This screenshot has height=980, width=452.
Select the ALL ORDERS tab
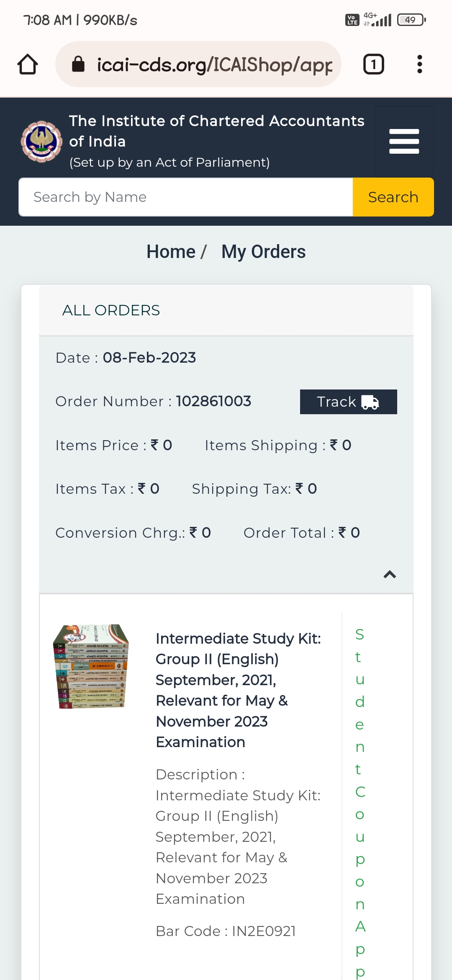pyautogui.click(x=111, y=310)
